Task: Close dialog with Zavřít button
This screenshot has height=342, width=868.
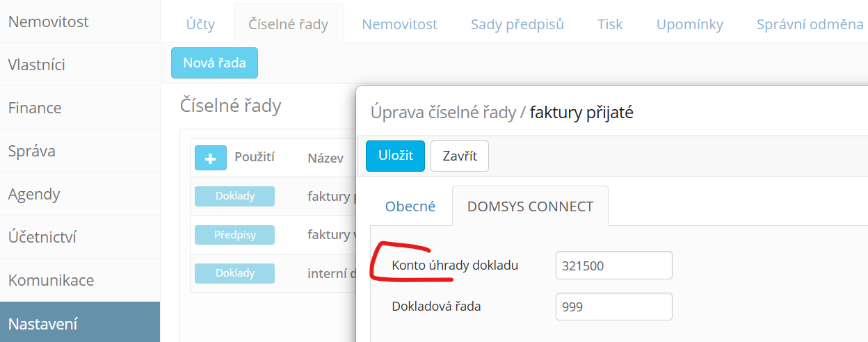Action: [x=460, y=156]
